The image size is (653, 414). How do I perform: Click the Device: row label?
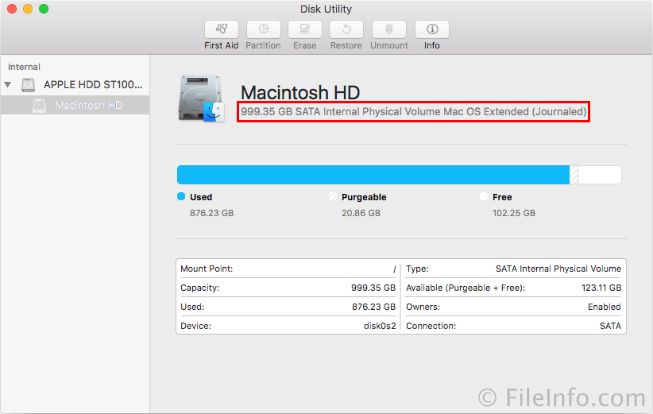[196, 326]
